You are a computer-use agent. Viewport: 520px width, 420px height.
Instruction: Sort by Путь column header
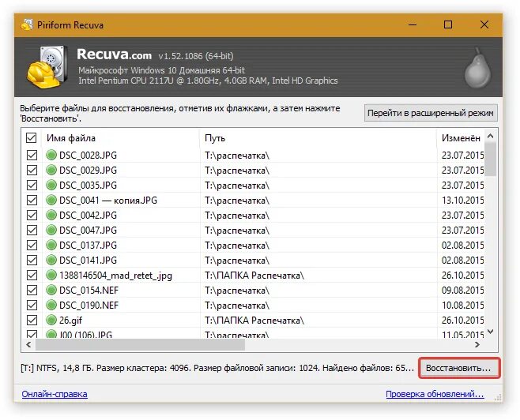[318, 138]
